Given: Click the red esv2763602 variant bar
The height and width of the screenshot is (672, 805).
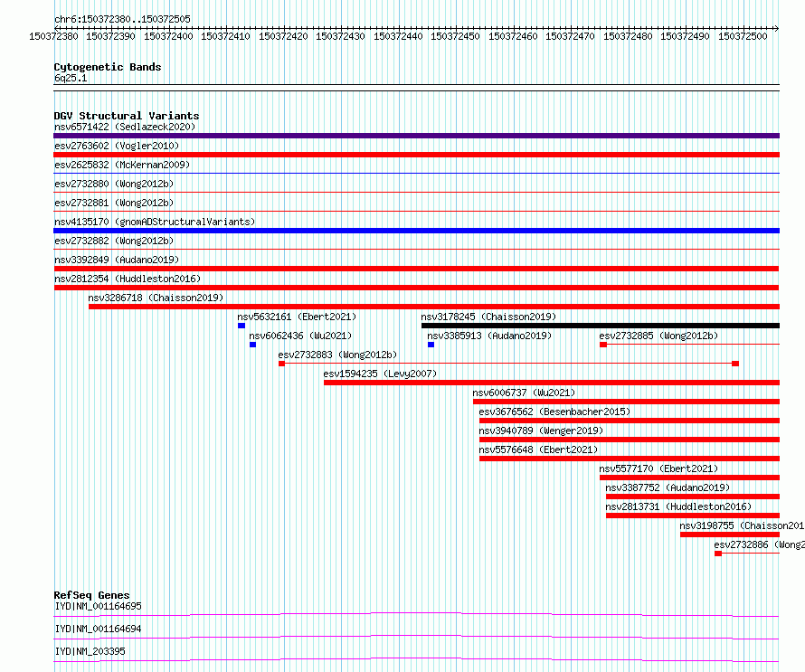Looking at the screenshot, I should (x=416, y=155).
